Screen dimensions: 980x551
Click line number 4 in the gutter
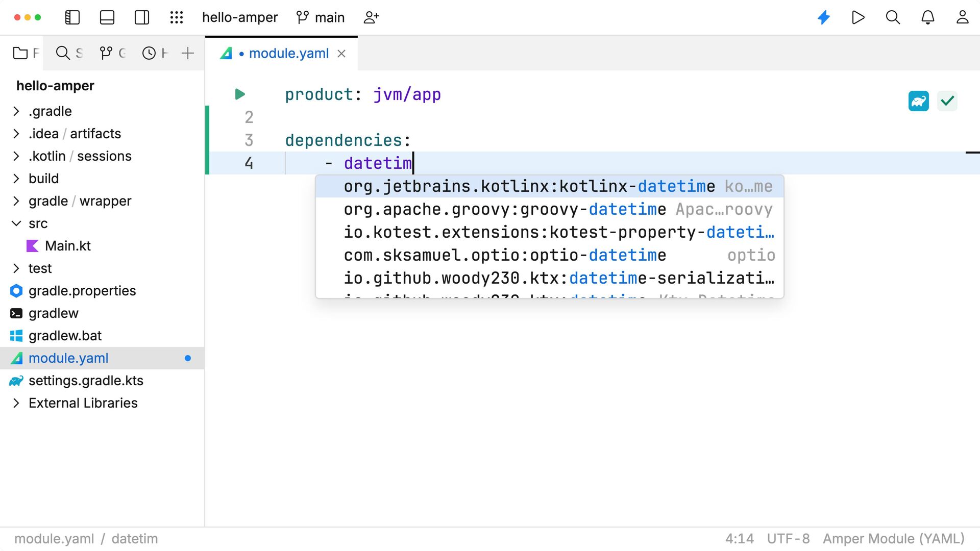pos(249,163)
